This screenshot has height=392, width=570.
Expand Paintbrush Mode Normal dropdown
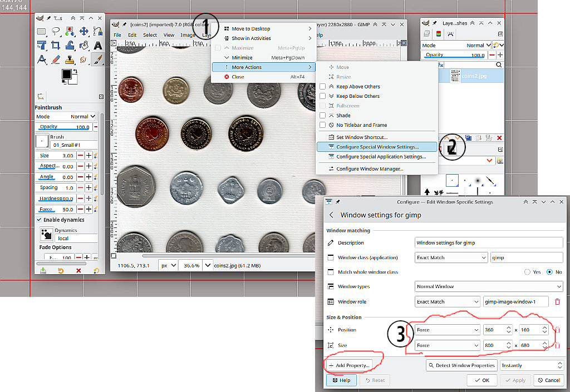(x=82, y=117)
